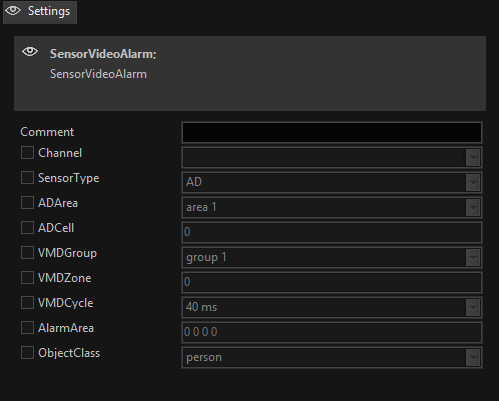Expand the ADArea dropdown showing area 1
This screenshot has height=401, width=499.
click(332, 207)
